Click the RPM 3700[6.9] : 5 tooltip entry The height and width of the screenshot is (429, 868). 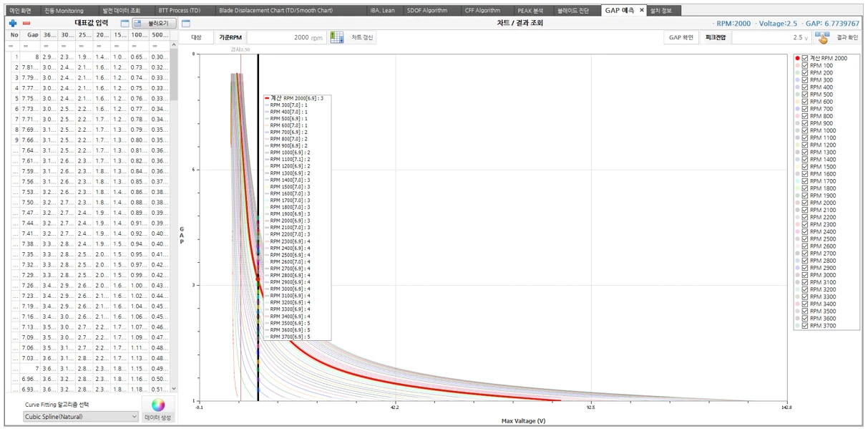(x=290, y=336)
